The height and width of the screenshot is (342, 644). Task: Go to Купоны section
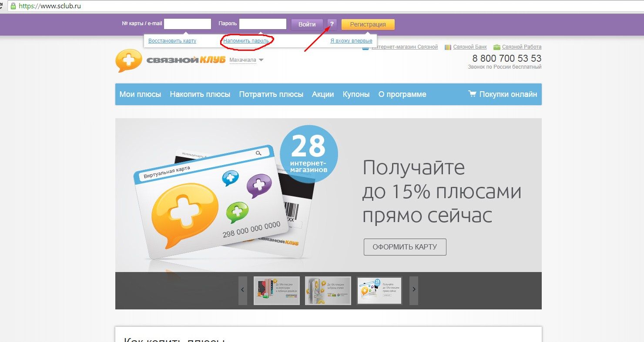coord(356,94)
